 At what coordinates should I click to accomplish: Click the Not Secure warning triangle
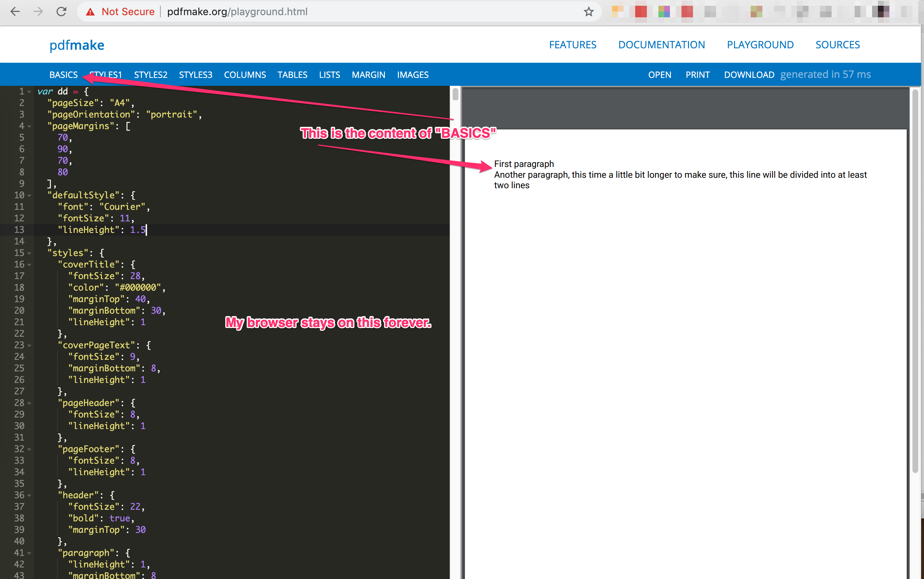click(x=90, y=12)
